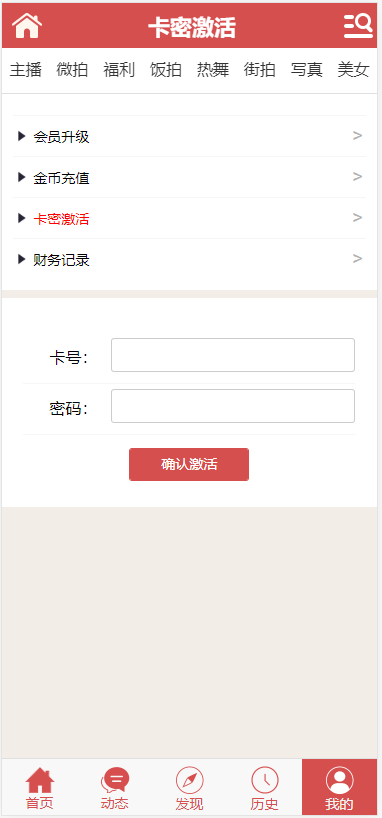The width and height of the screenshot is (382, 818).
Task: Select the 热舞 category tab
Action: click(x=213, y=70)
